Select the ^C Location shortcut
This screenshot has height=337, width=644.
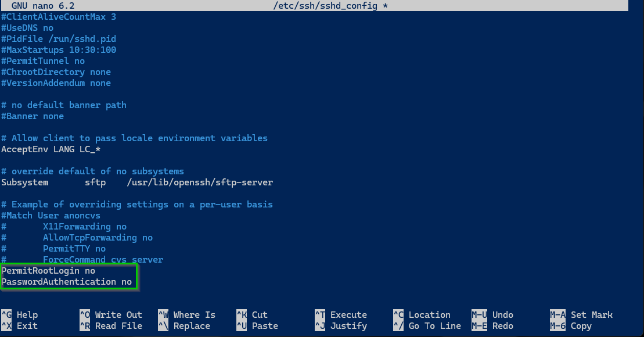(422, 315)
